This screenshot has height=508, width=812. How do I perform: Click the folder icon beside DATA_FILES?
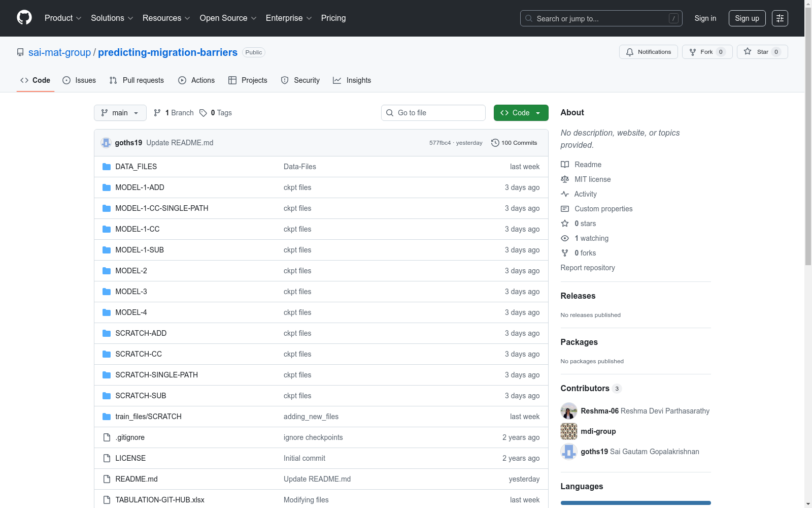[x=107, y=167]
